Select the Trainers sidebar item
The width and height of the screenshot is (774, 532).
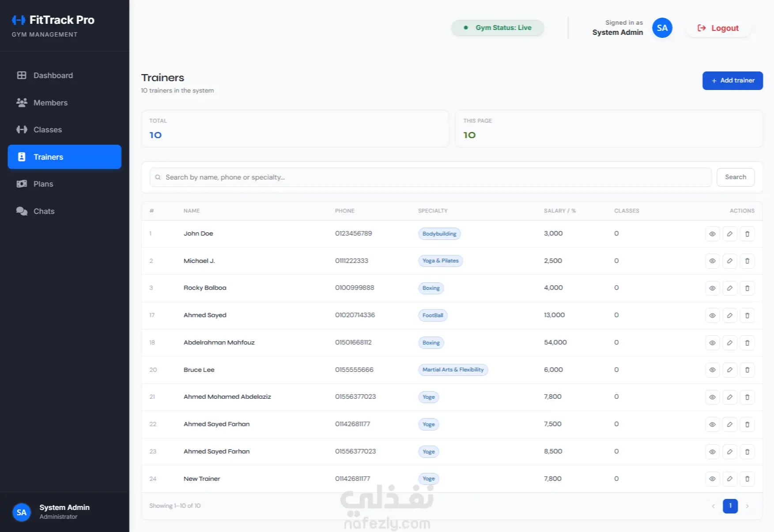(x=64, y=157)
